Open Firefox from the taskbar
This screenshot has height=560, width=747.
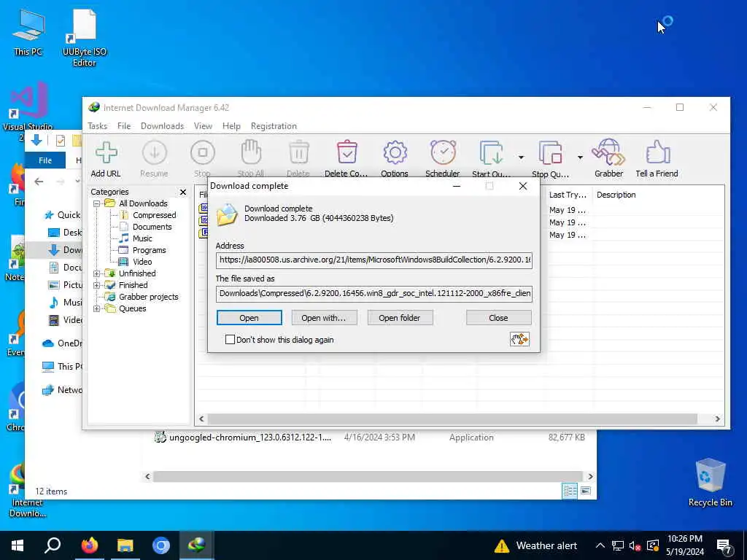coord(89,545)
